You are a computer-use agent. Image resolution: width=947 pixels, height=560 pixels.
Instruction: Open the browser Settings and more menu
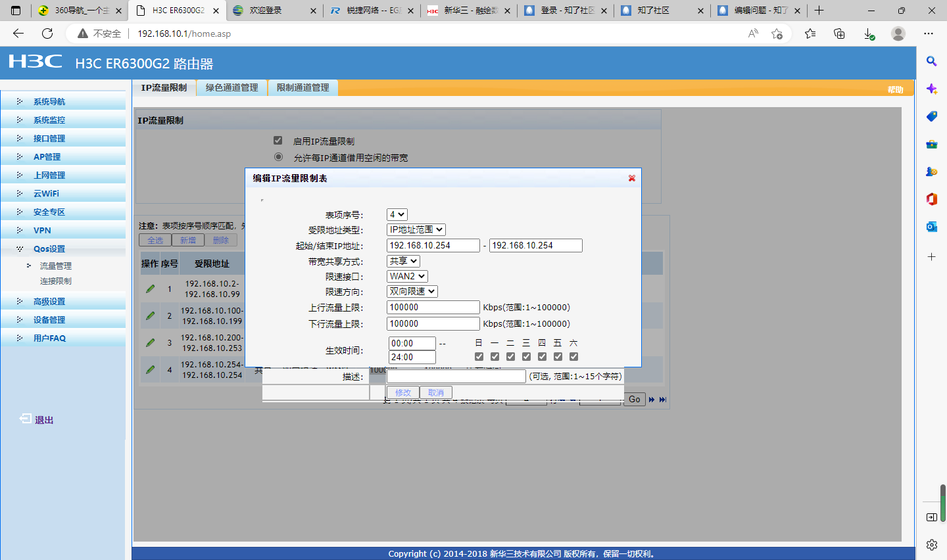(x=929, y=34)
